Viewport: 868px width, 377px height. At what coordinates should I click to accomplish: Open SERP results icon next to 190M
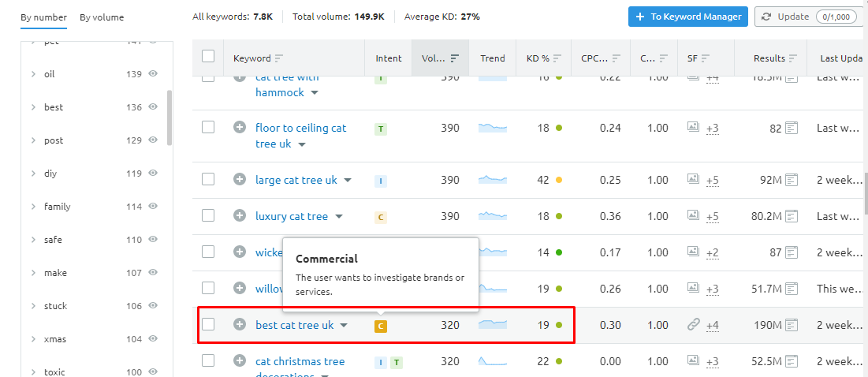(x=792, y=325)
